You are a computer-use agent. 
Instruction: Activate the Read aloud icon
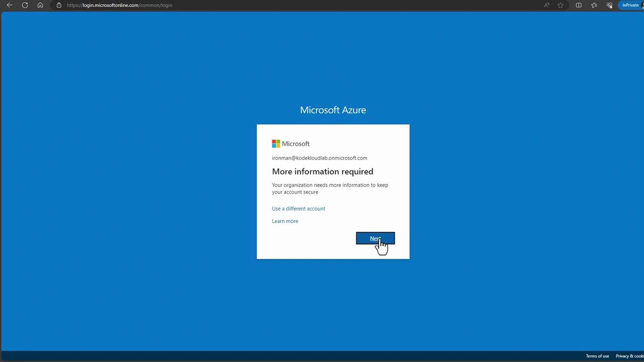(x=546, y=5)
